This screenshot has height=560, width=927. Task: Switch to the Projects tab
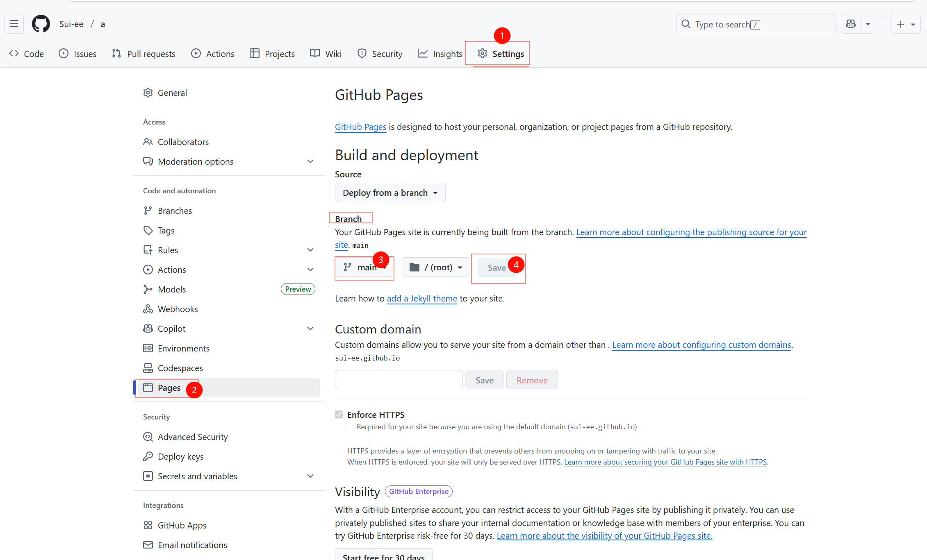(x=272, y=54)
